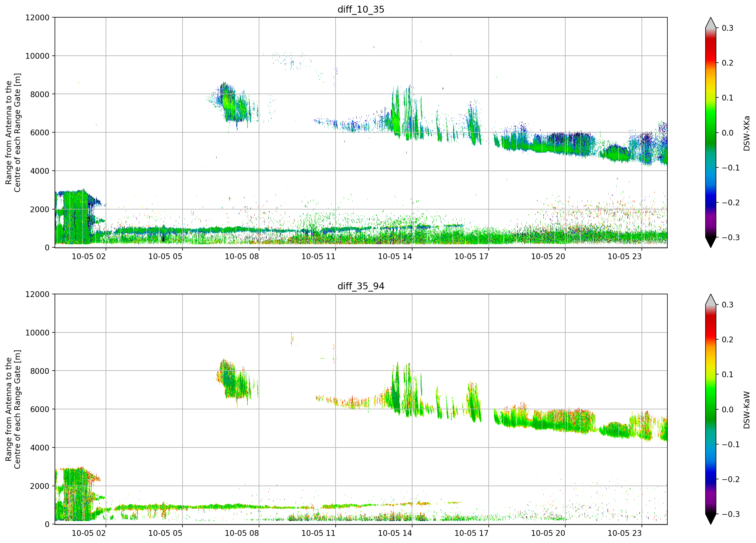Click the −0.1 tick on DSW-XKa colorbar

(731, 167)
